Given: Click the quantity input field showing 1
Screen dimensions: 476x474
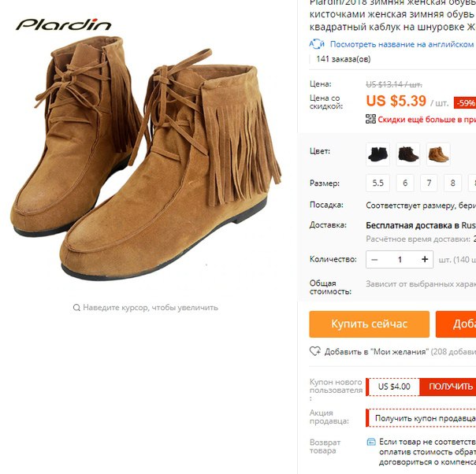Looking at the screenshot, I should point(400,260).
